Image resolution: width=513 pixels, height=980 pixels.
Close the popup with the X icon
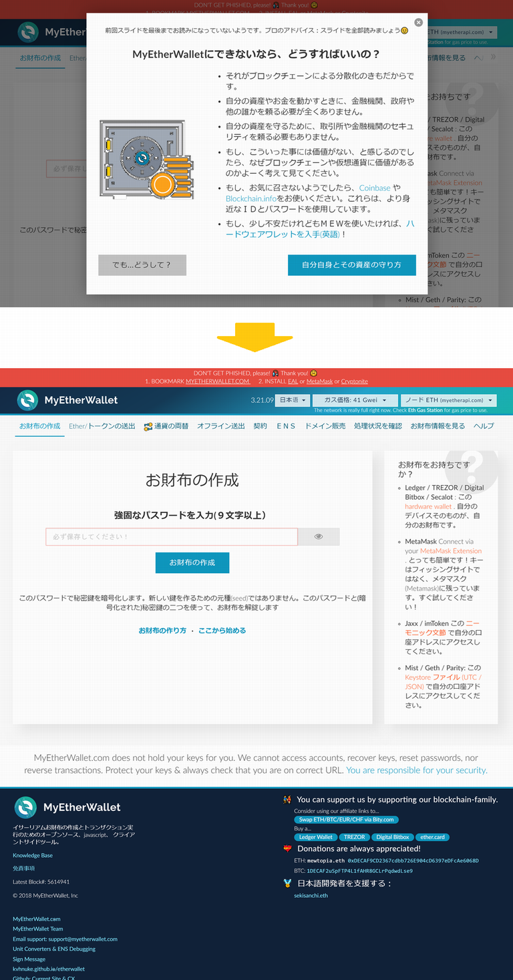pos(419,22)
